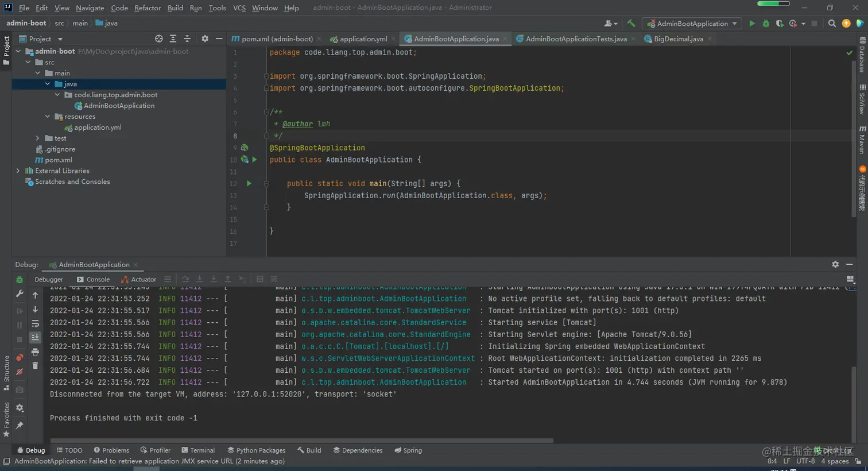Run AdminBootApplication with green play icon
Screen dimensions: 868x471
pyautogui.click(x=752, y=24)
